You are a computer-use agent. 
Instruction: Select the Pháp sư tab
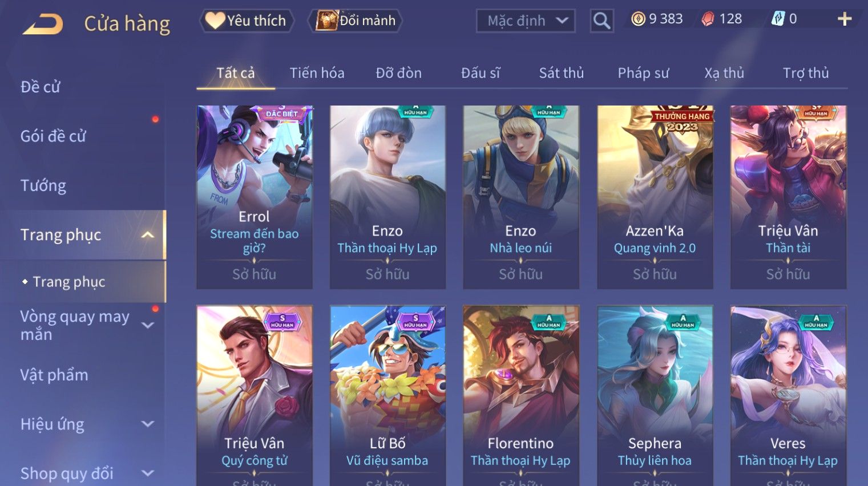tap(643, 73)
